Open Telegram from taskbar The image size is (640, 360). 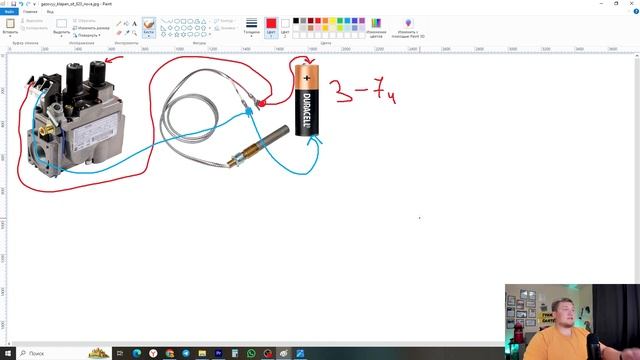[x=186, y=353]
